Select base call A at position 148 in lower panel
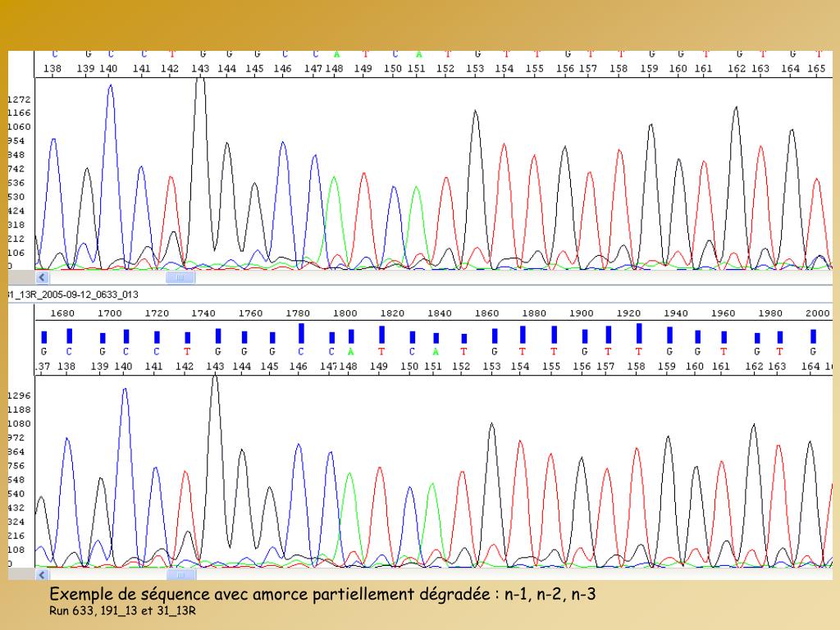 [350, 352]
